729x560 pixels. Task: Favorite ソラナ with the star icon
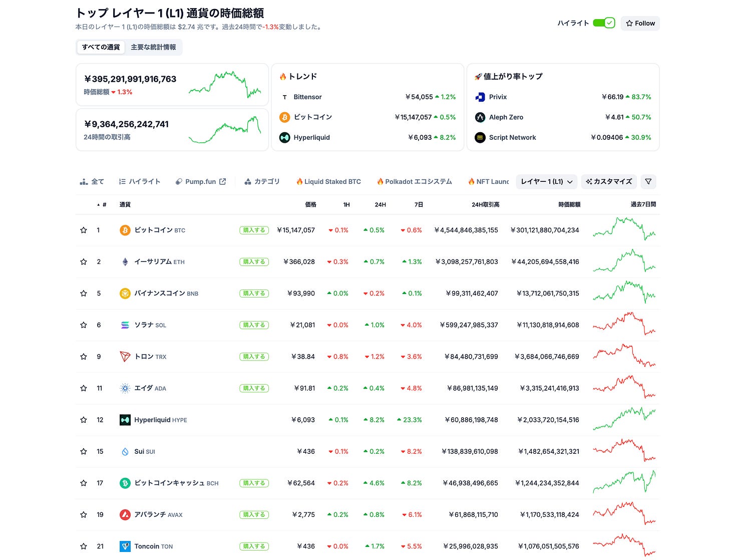tap(84, 325)
